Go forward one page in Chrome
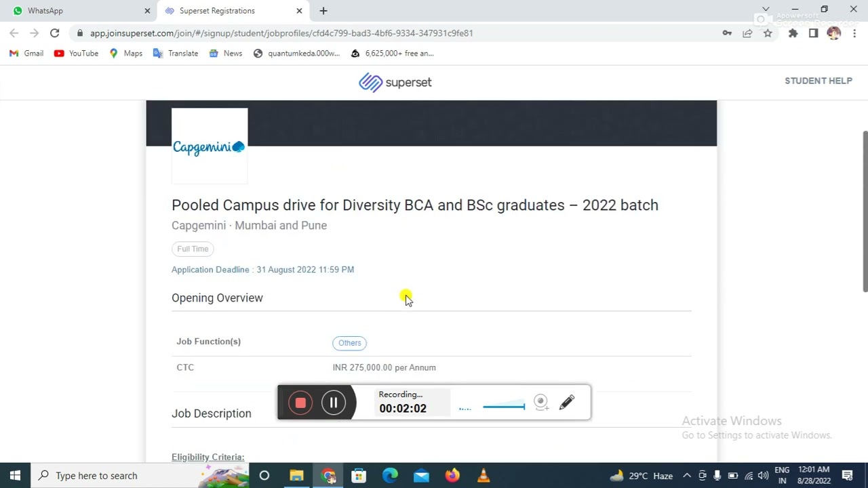This screenshot has width=868, height=488. point(34,33)
